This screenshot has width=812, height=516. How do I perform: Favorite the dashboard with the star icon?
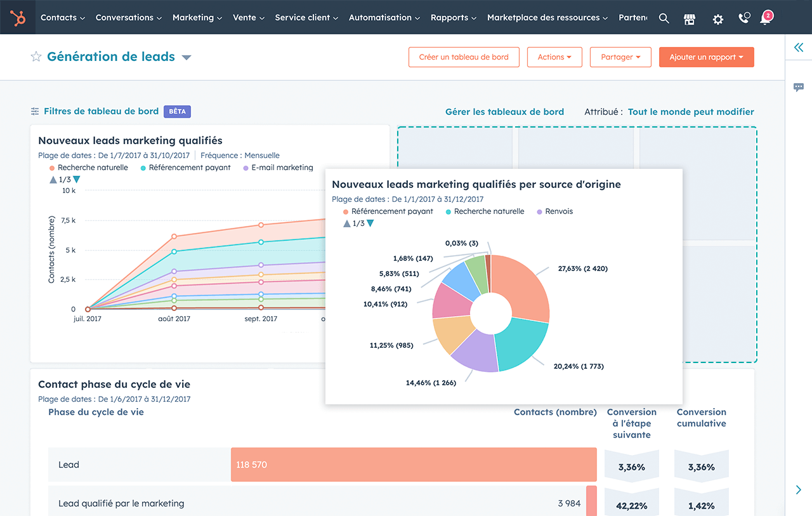[36, 57]
